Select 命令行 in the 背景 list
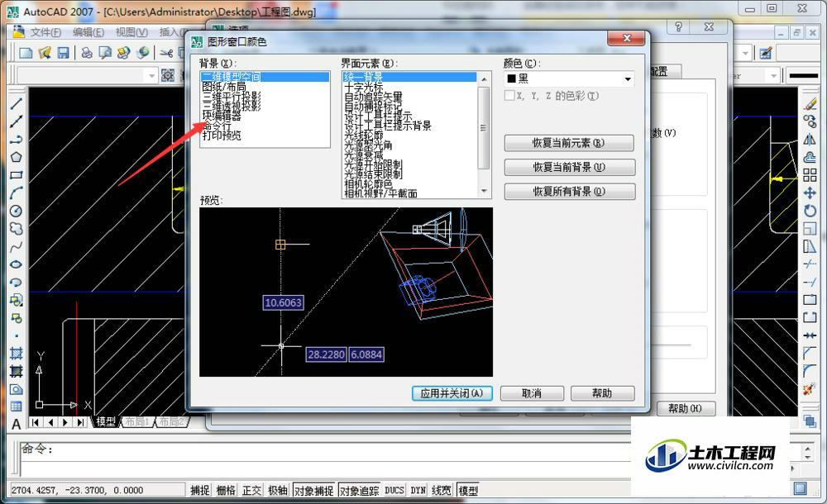Screen dimensions: 827x504 [x=217, y=126]
